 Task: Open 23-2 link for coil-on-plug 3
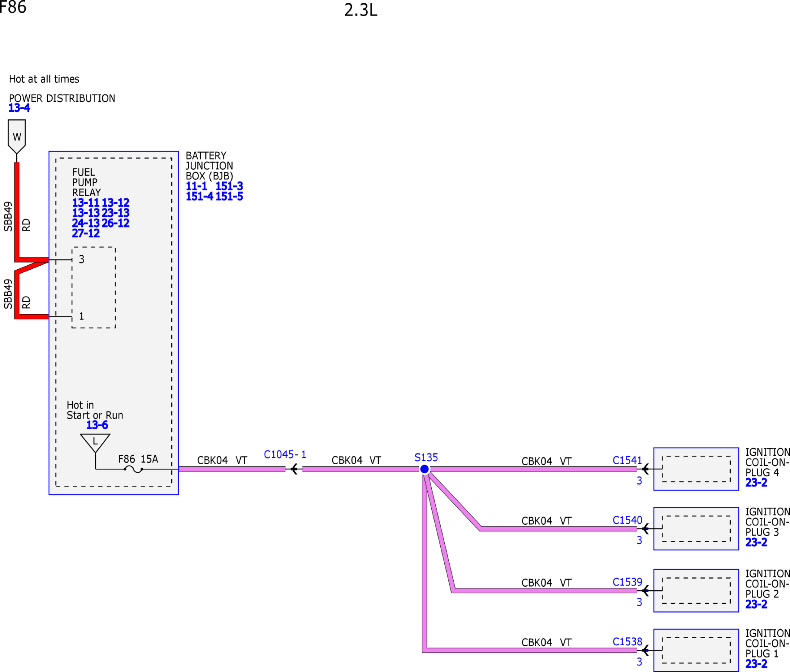coord(756,542)
